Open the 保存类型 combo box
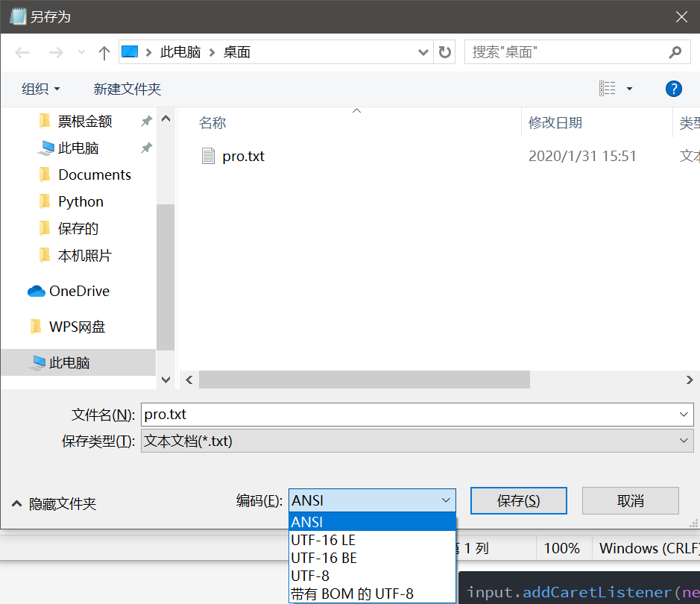 tap(417, 441)
